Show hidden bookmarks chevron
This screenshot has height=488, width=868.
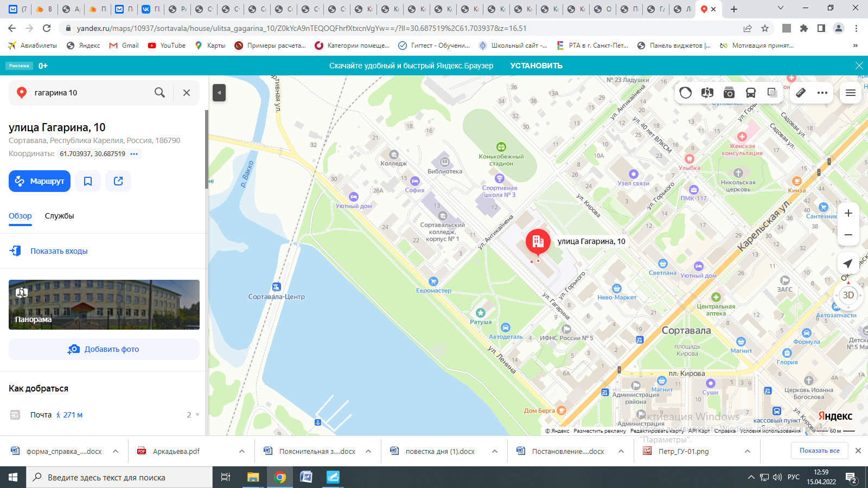coord(856,46)
